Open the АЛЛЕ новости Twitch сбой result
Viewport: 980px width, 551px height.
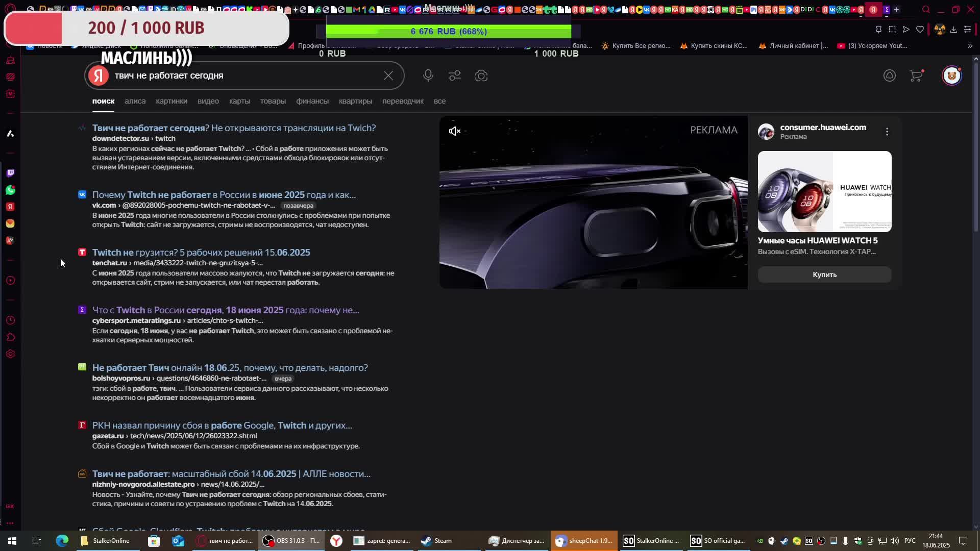(231, 474)
